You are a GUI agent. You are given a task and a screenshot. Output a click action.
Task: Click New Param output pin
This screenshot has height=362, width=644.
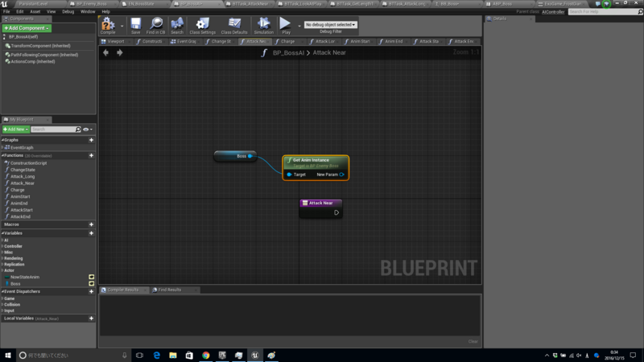[x=341, y=175]
